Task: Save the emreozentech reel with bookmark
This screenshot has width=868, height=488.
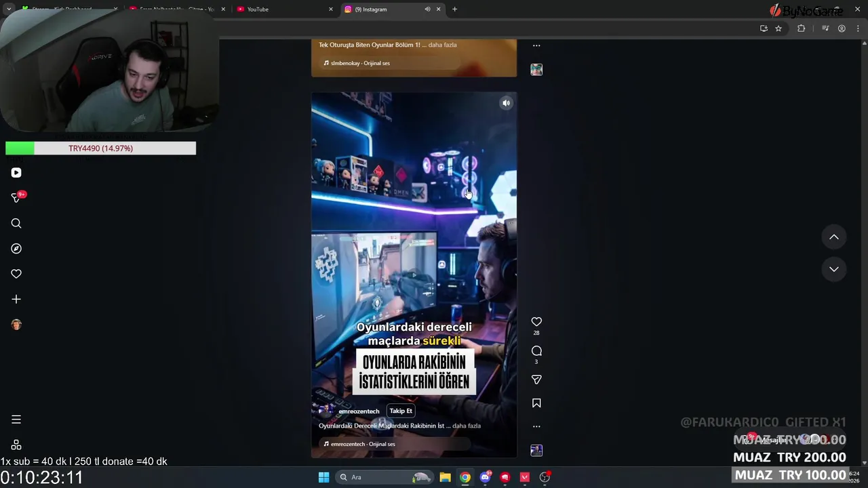Action: pos(536,403)
